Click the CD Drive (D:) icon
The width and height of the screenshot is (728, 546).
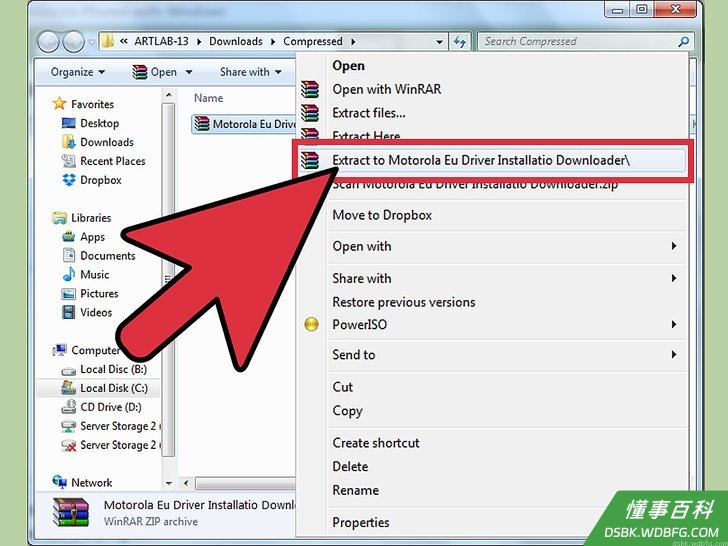pos(69,407)
